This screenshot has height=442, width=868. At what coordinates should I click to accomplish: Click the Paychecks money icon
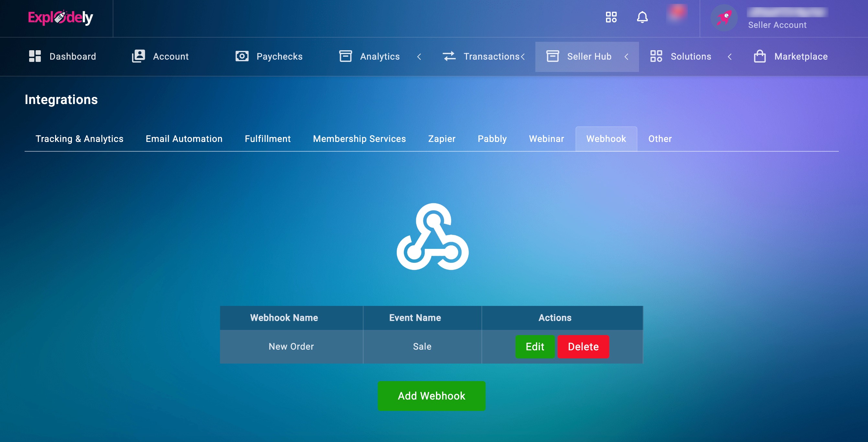pyautogui.click(x=242, y=56)
